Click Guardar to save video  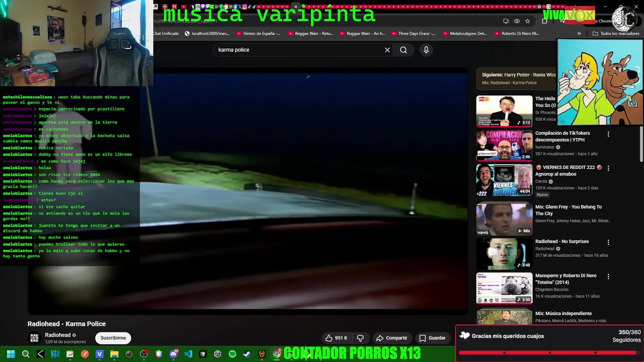pos(432,338)
